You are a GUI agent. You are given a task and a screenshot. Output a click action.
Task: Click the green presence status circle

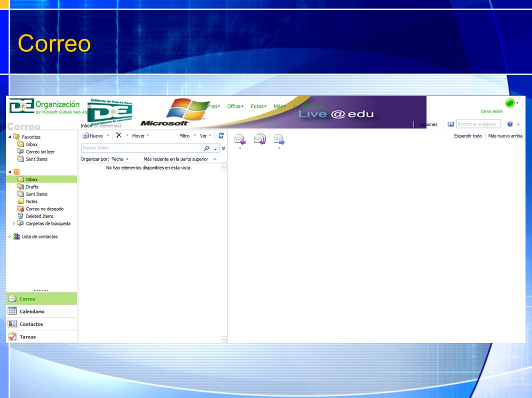tap(510, 102)
